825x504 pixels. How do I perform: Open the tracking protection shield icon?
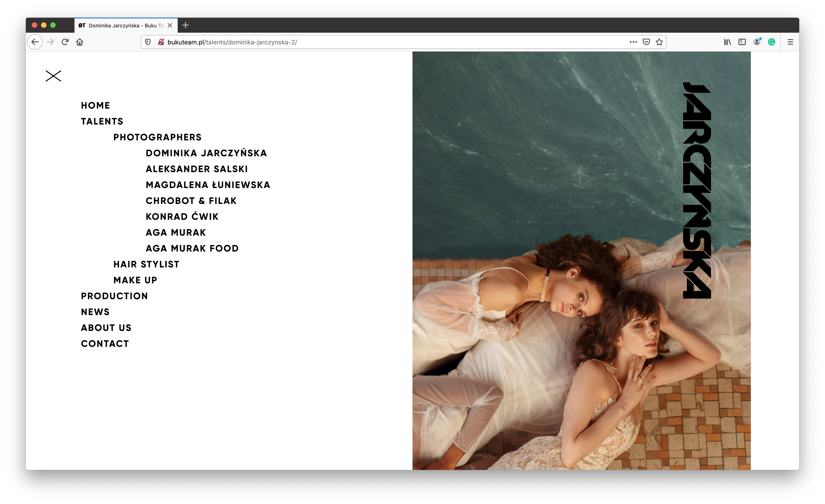pyautogui.click(x=148, y=42)
